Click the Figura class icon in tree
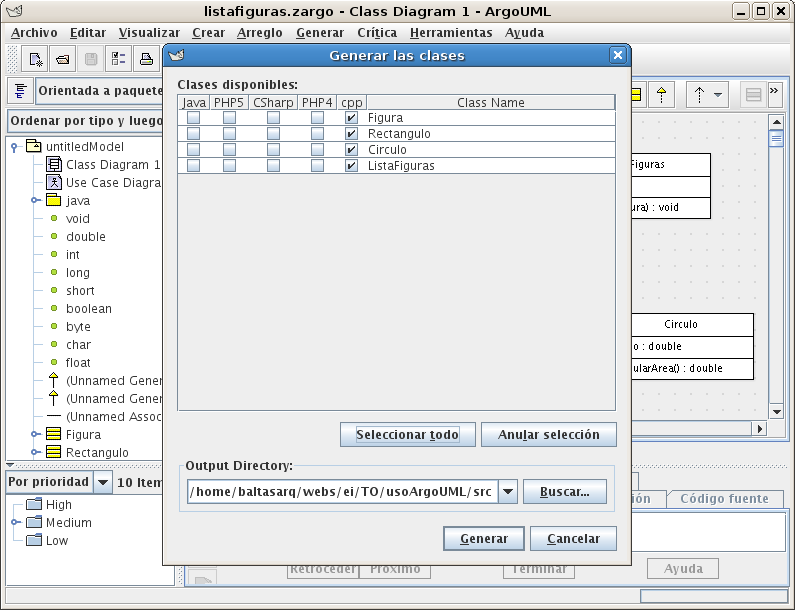The height and width of the screenshot is (610, 795). 53,434
